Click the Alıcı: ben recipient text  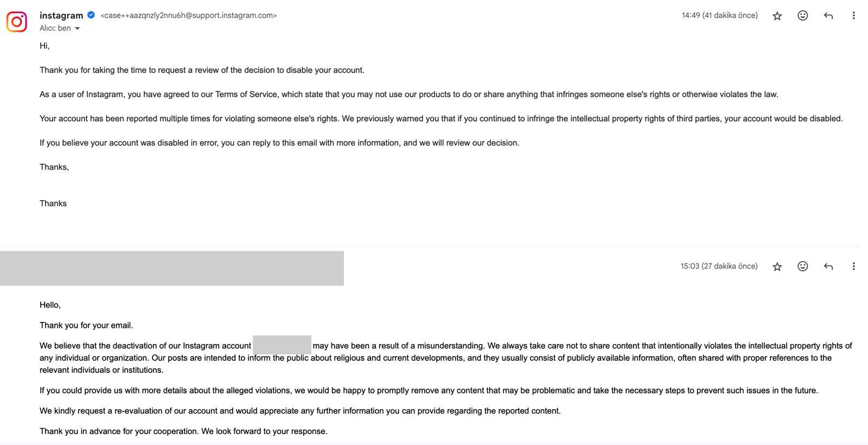[55, 28]
